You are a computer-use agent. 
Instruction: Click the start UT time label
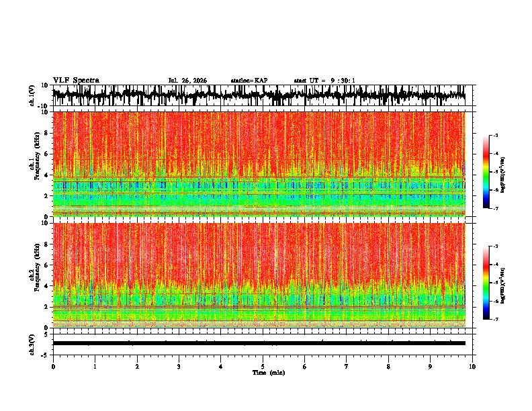pos(324,81)
